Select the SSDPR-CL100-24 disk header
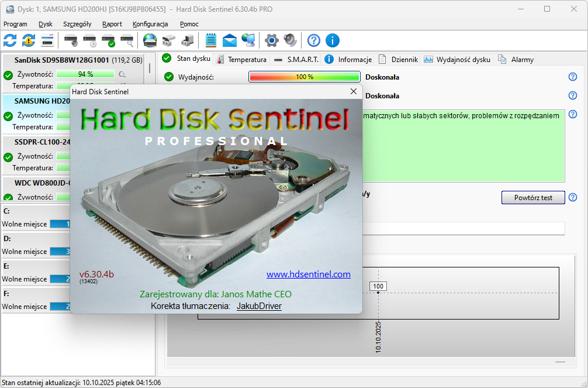Viewport: 588px width, 388px height. coord(42,142)
